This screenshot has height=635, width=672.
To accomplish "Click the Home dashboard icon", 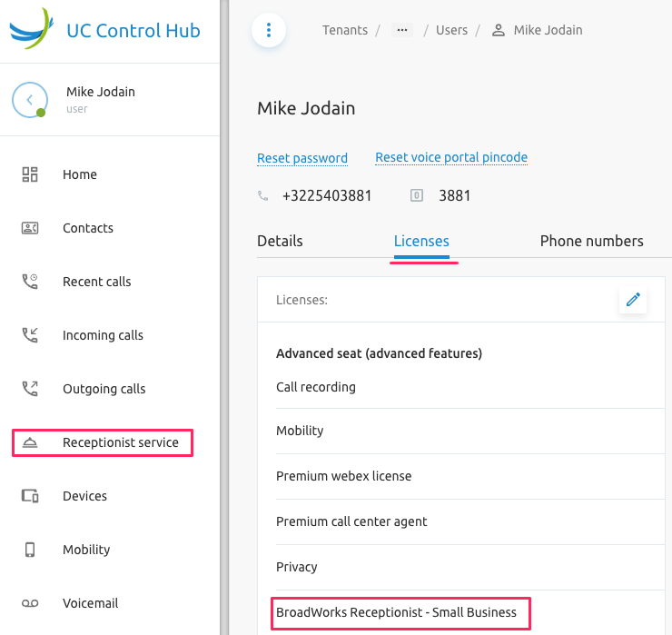I will (30, 174).
